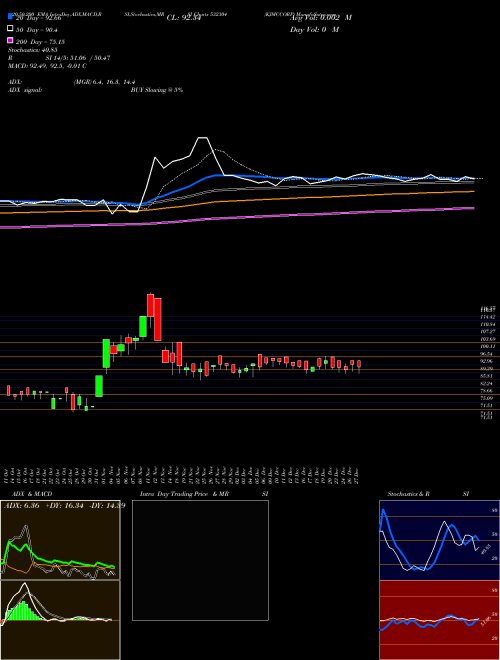Click the blue 20 Day legend swatch
The height and width of the screenshot is (660, 500).
click(11, 16)
